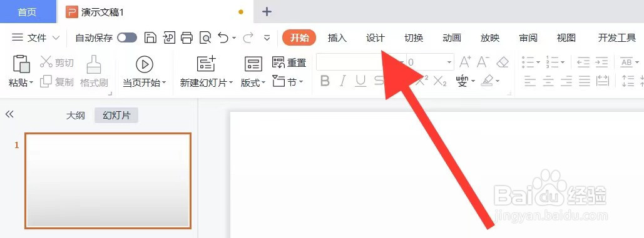Open the 当页开始 dropdown
The width and height of the screenshot is (644, 238).
(x=145, y=82)
